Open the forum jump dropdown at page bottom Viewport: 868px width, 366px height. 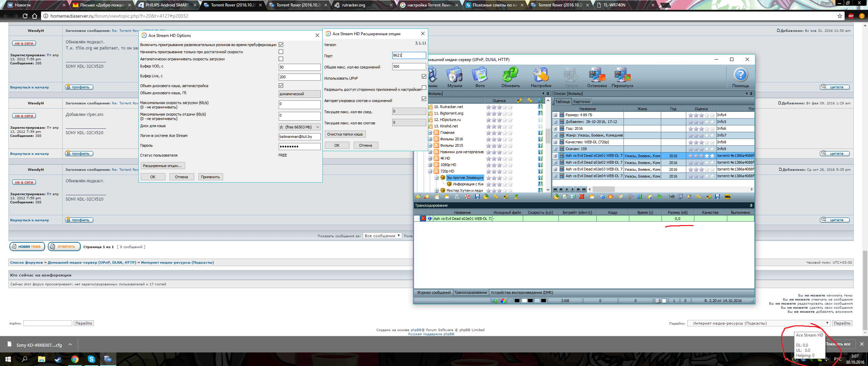(758, 323)
